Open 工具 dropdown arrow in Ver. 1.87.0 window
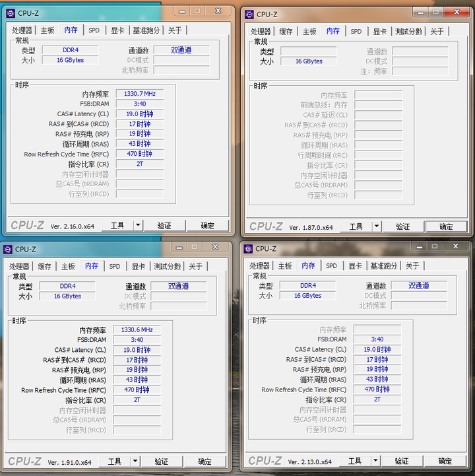Screen dimensions: 475x476 pyautogui.click(x=377, y=226)
